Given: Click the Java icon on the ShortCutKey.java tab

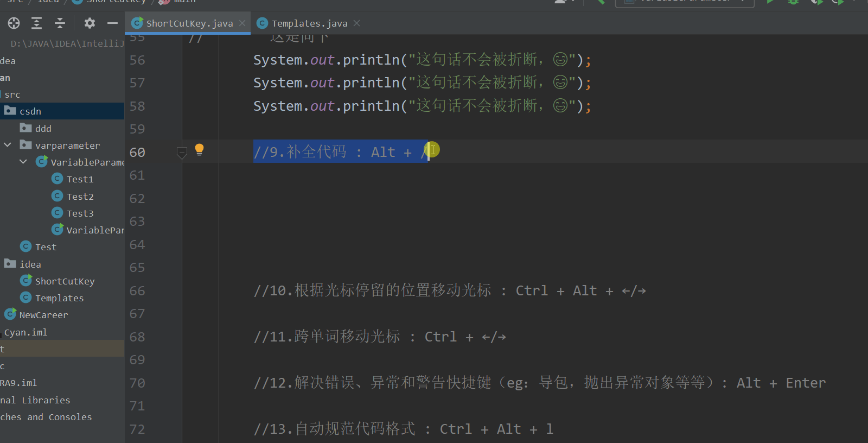Looking at the screenshot, I should point(138,23).
